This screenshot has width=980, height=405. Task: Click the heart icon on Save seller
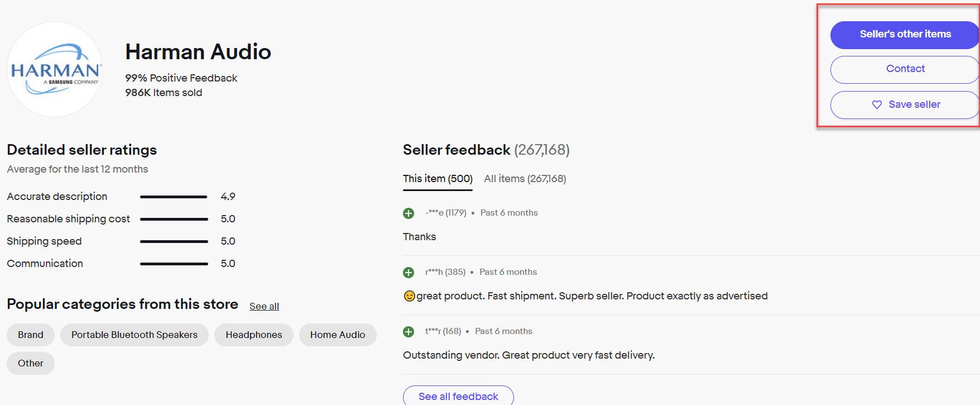click(x=877, y=104)
